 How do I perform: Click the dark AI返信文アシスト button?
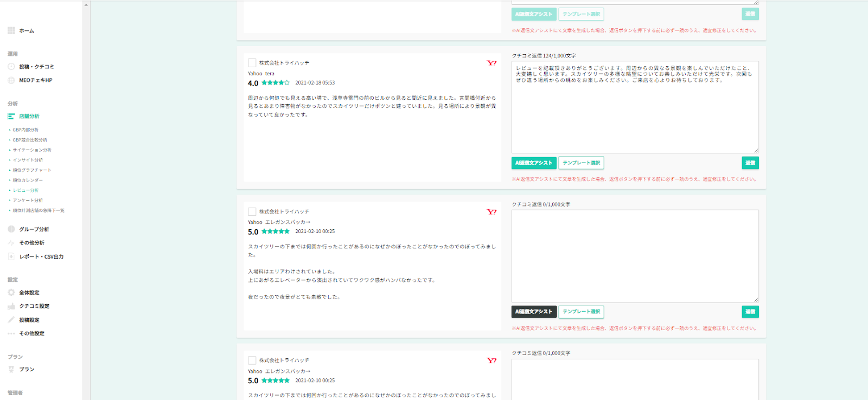pos(534,312)
